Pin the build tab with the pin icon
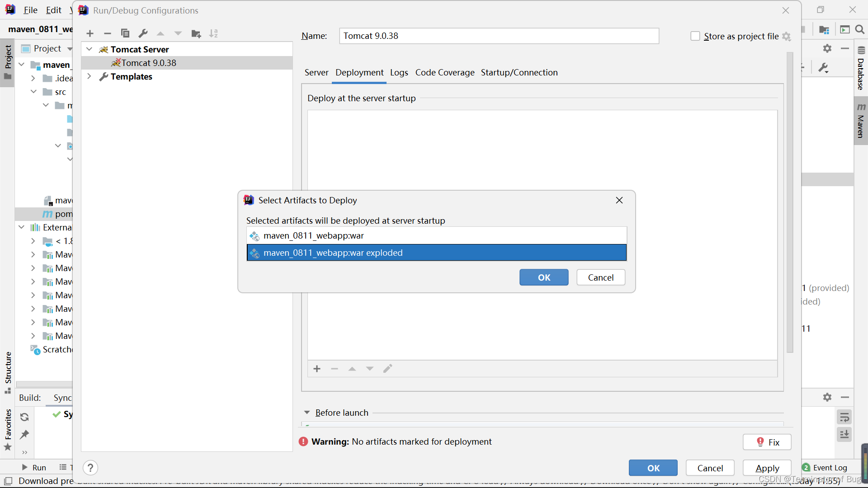868x488 pixels. (x=24, y=434)
